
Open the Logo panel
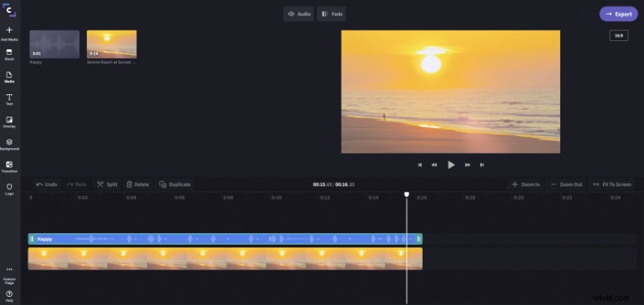(9, 189)
